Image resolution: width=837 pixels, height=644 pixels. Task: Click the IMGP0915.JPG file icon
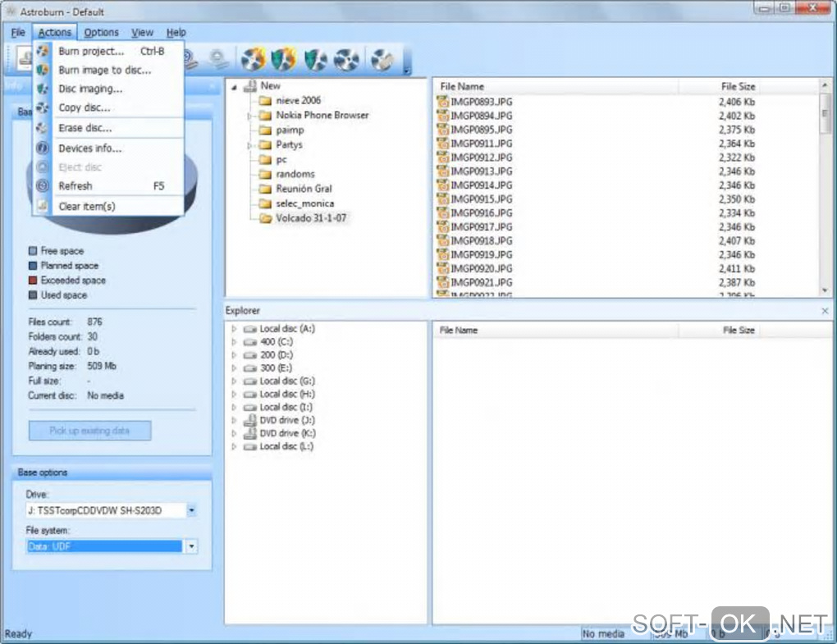click(442, 199)
